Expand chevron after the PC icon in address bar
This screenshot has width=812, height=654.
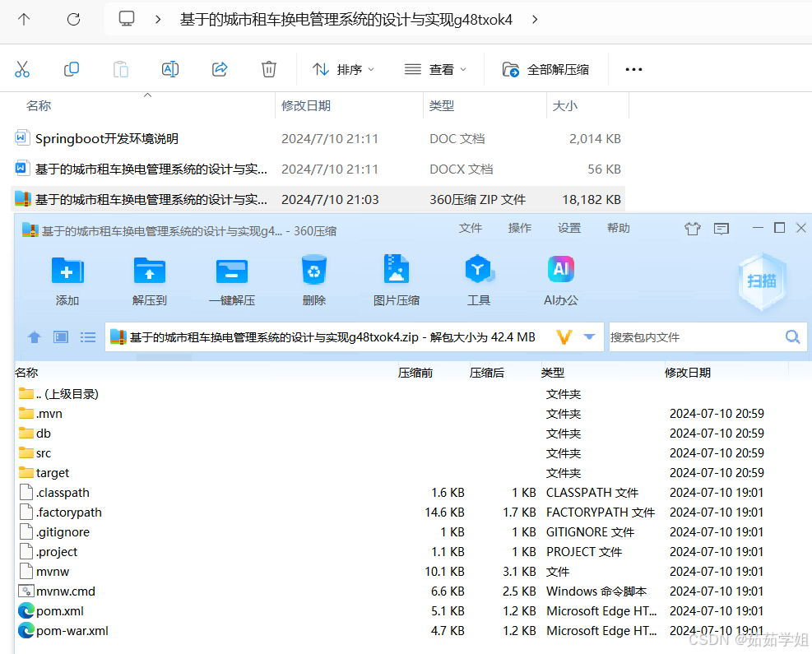click(158, 20)
